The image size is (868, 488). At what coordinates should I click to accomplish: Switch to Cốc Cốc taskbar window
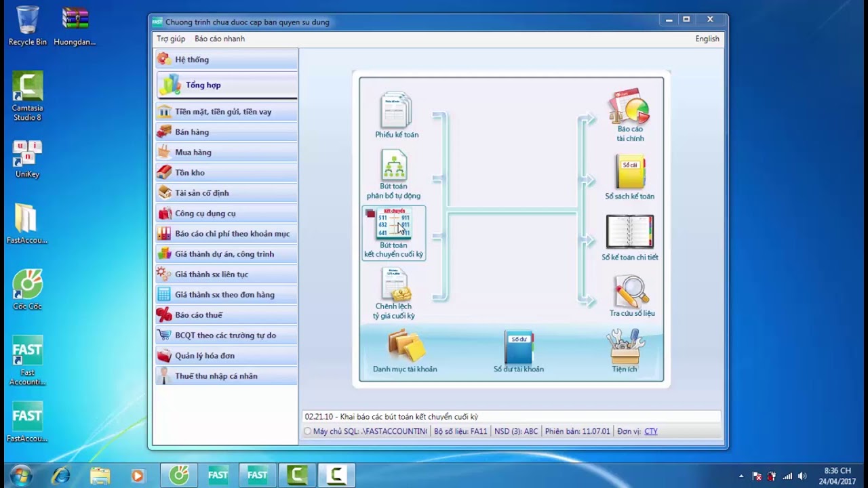(179, 476)
